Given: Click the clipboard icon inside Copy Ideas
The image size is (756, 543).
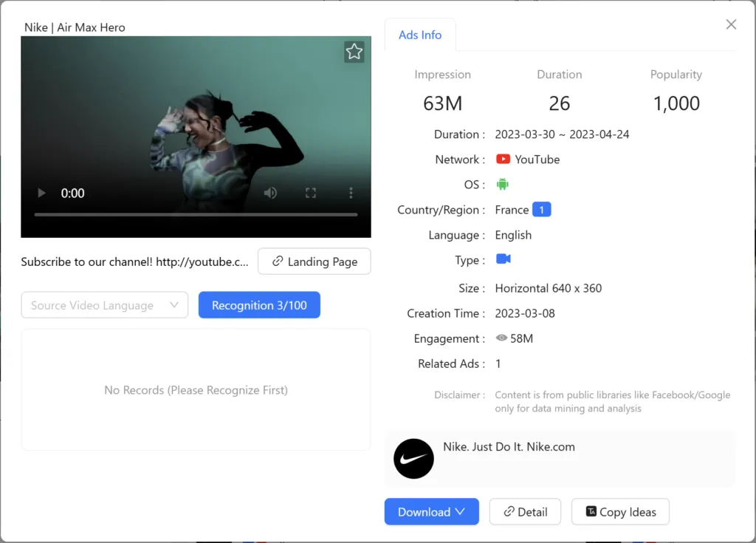Looking at the screenshot, I should 593,512.
